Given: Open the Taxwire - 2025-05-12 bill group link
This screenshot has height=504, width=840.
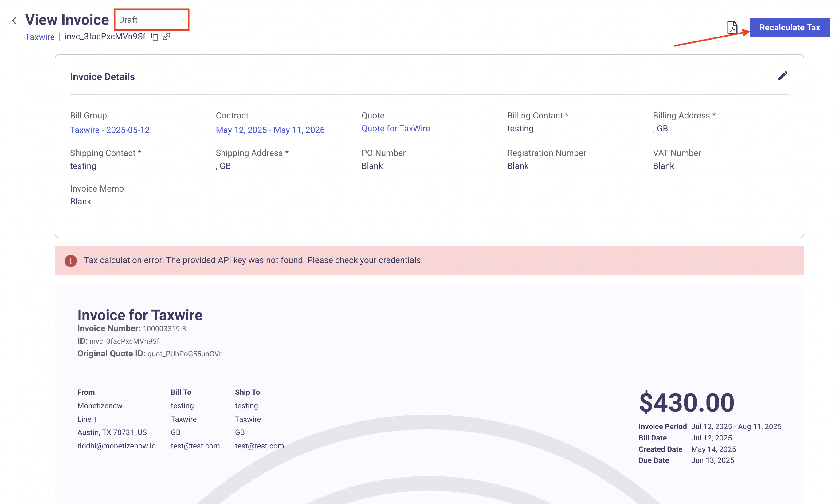Looking at the screenshot, I should [x=109, y=130].
